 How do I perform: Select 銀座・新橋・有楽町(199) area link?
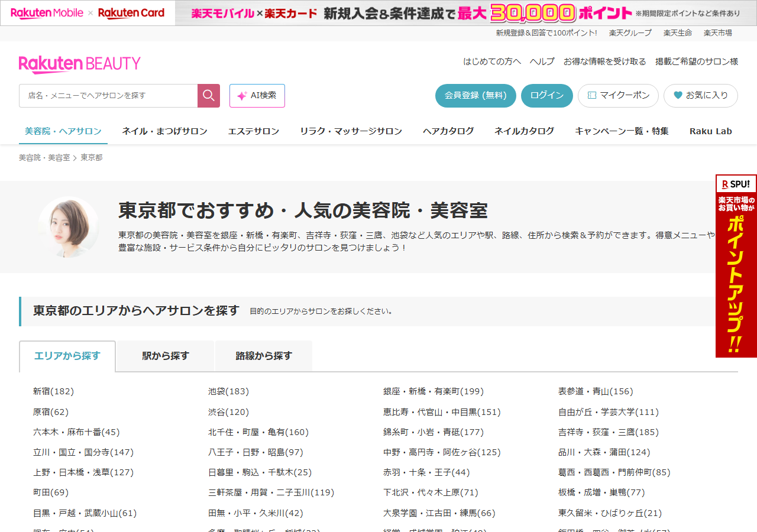point(434,391)
